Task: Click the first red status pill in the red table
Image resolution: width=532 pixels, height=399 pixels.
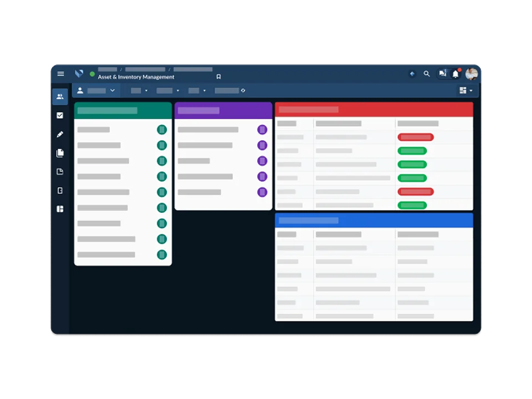Action: click(416, 137)
